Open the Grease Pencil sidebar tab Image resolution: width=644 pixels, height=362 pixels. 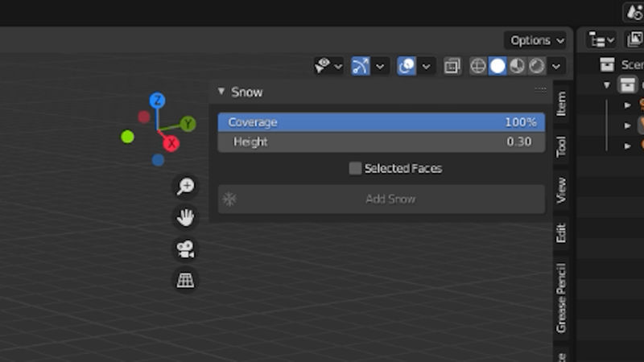click(x=561, y=298)
